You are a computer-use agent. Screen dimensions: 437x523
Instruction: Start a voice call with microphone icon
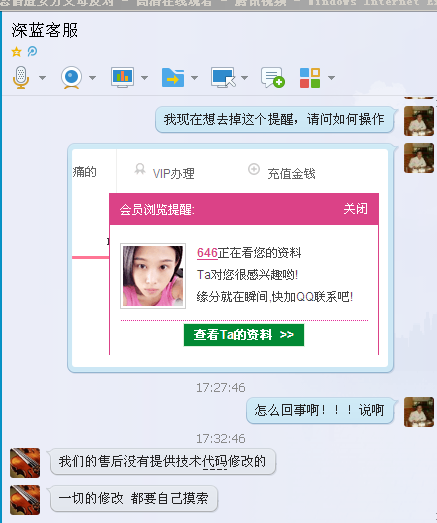coord(21,77)
